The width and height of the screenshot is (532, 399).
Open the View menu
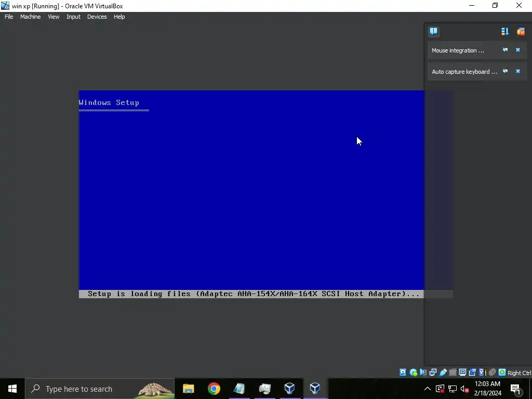tap(54, 17)
